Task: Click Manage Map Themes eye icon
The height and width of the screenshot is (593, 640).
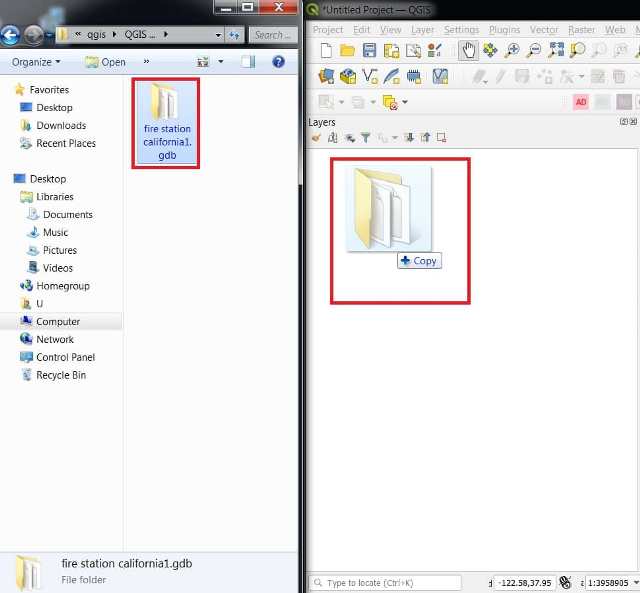Action: (350, 138)
